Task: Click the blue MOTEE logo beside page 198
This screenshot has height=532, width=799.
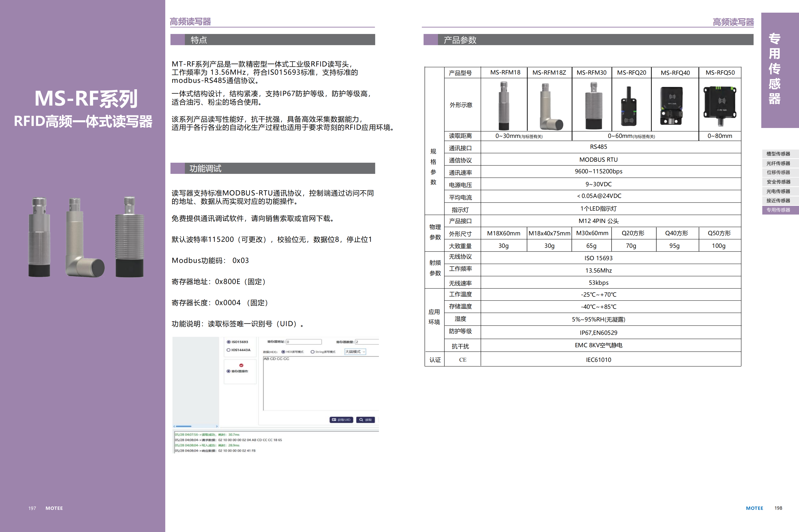Action: point(754,508)
